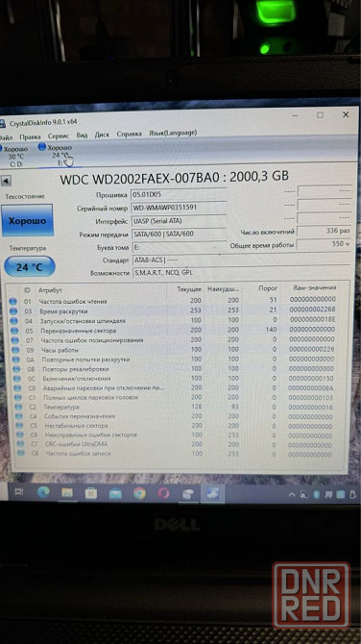
Task: Open the Сервис menu
Action: 59,136
